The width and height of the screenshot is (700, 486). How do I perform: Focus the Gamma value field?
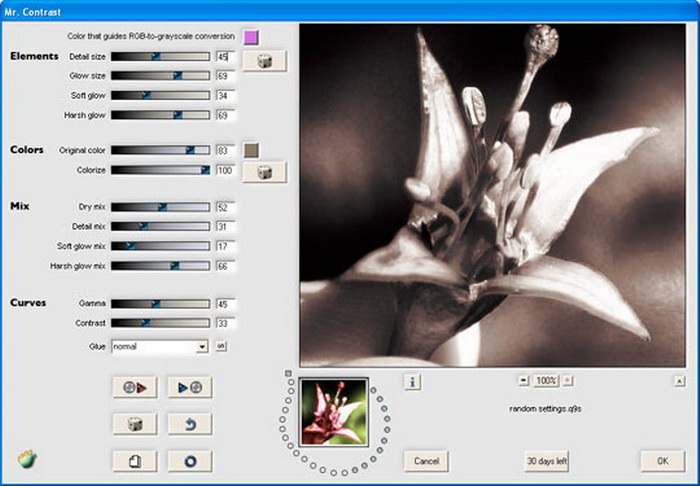click(x=225, y=304)
